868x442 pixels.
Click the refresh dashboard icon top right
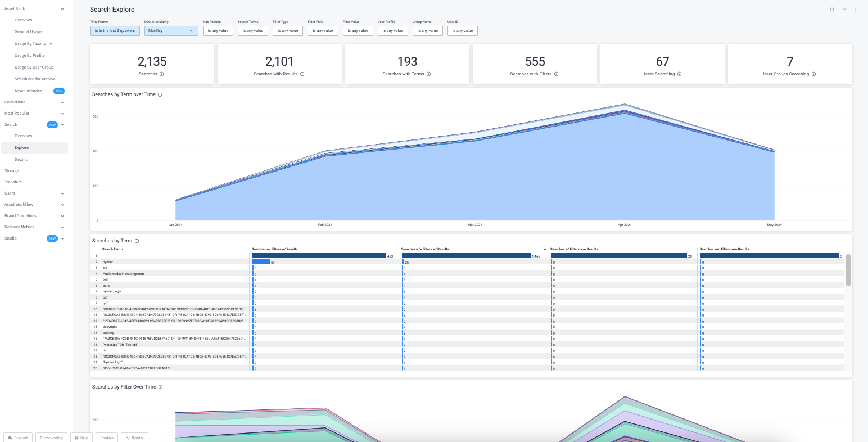(x=831, y=10)
